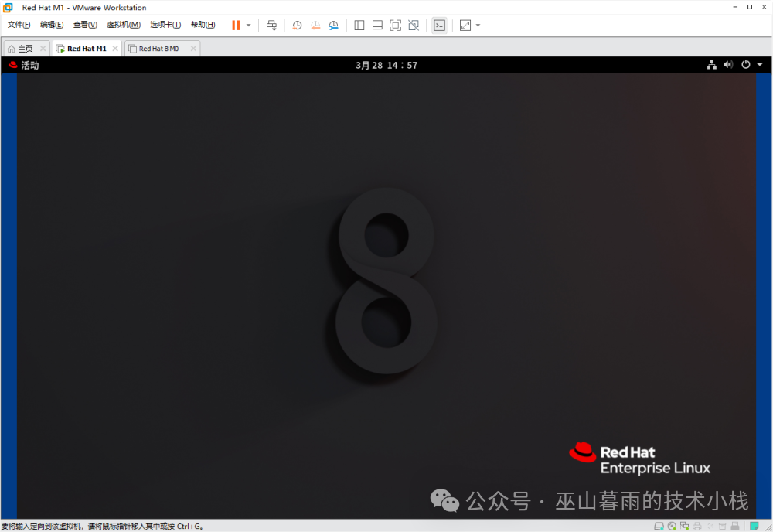Revert the VM to its parent snapshot
Screen dimensions: 773x532
click(316, 25)
